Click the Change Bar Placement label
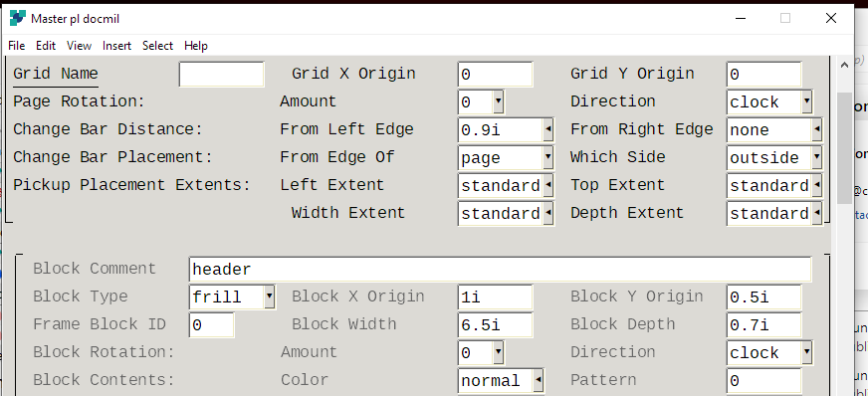This screenshot has height=396, width=868. point(112,157)
